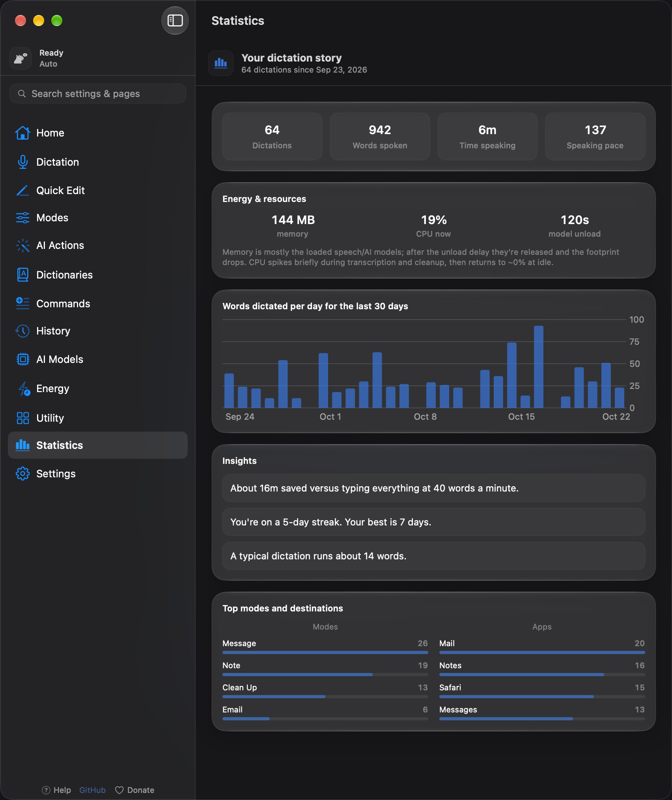Click the 5-day streak insight row

point(433,522)
